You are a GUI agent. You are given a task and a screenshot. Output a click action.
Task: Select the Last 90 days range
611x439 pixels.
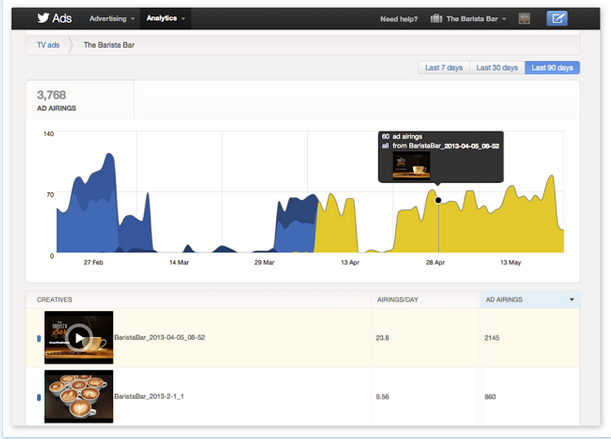[x=552, y=68]
